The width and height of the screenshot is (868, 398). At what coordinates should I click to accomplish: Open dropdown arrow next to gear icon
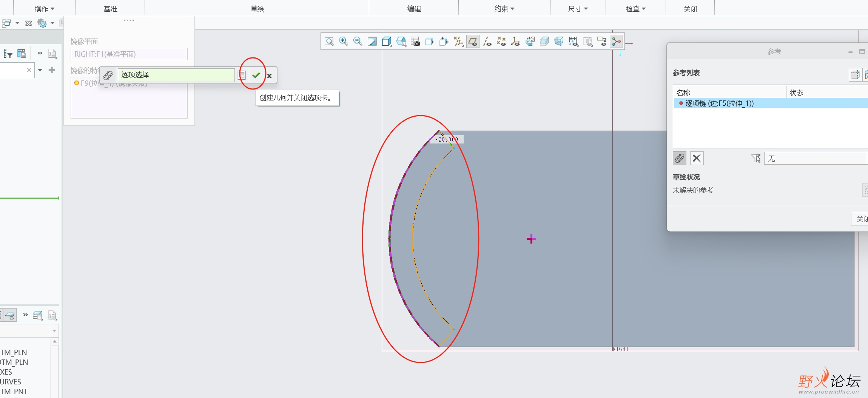(52, 23)
